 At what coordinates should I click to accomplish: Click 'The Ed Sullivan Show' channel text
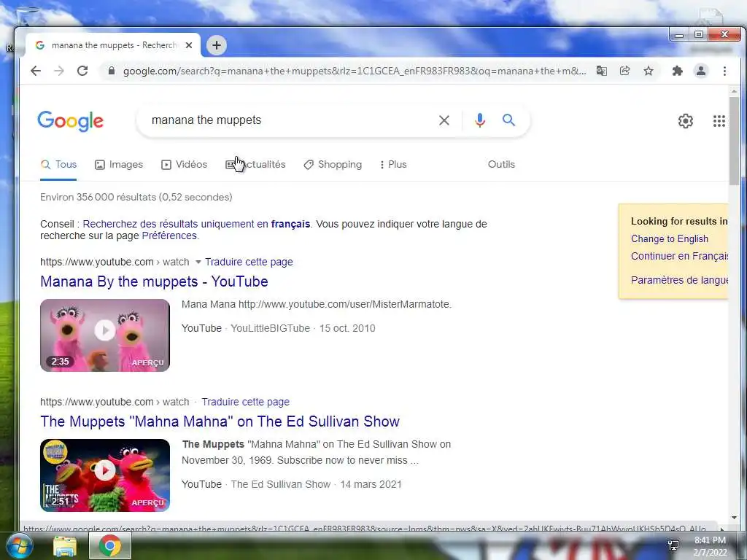pyautogui.click(x=281, y=484)
